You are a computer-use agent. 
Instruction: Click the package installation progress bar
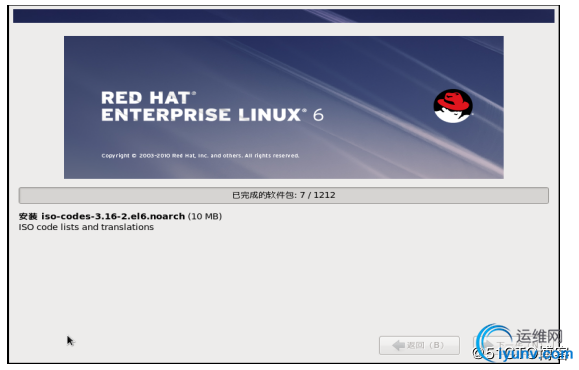[284, 195]
